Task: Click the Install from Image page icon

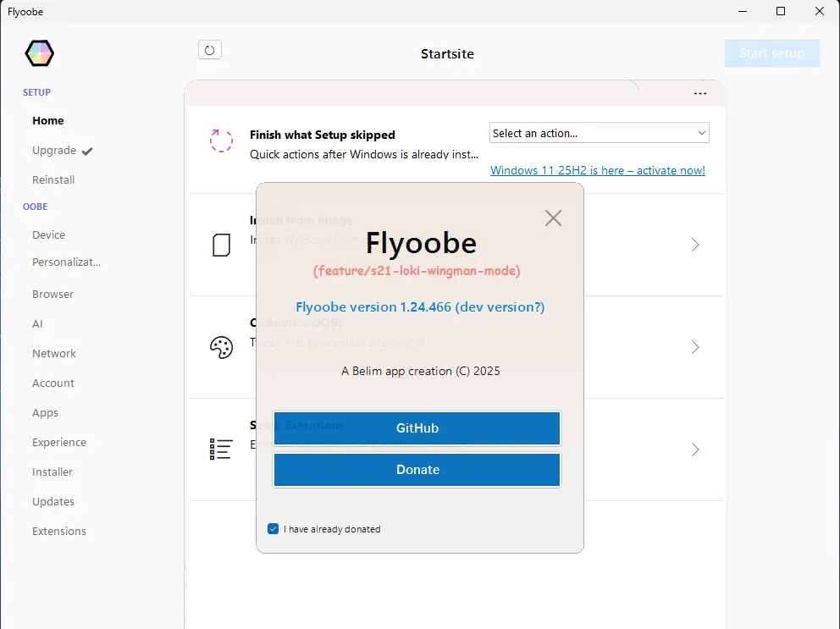Action: [221, 245]
